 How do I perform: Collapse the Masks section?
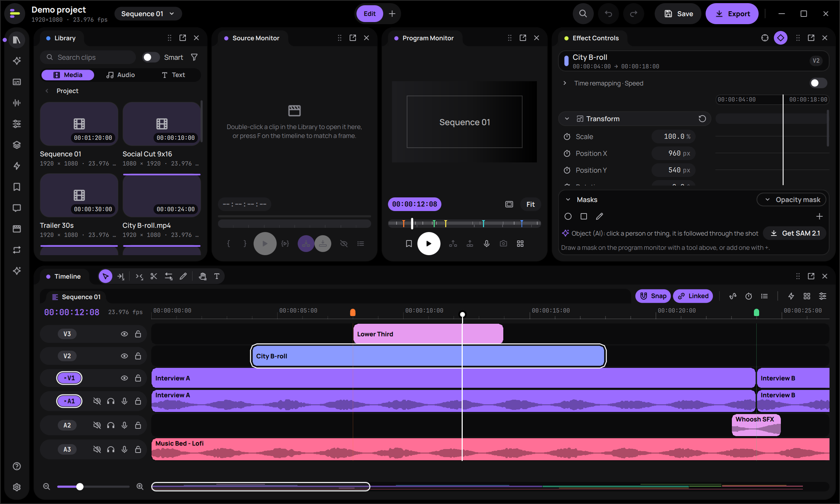point(568,199)
